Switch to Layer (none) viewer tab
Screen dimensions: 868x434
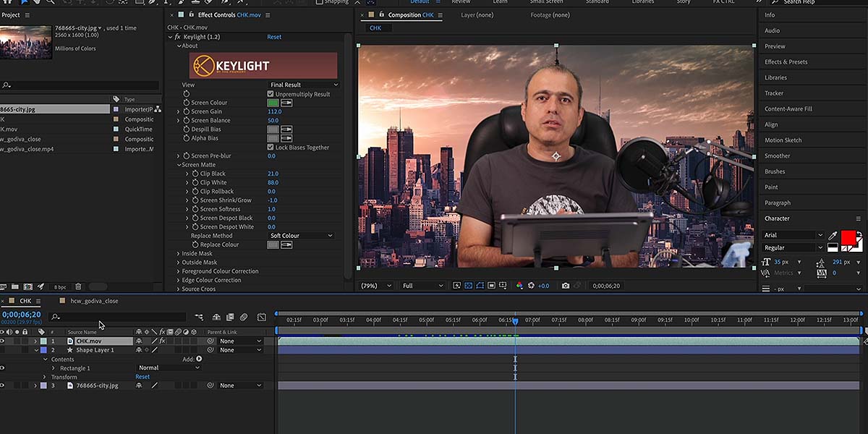click(x=477, y=15)
